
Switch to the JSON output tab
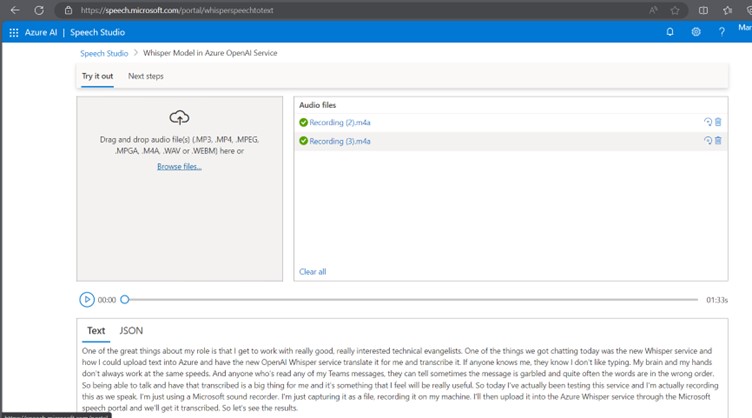[131, 330]
